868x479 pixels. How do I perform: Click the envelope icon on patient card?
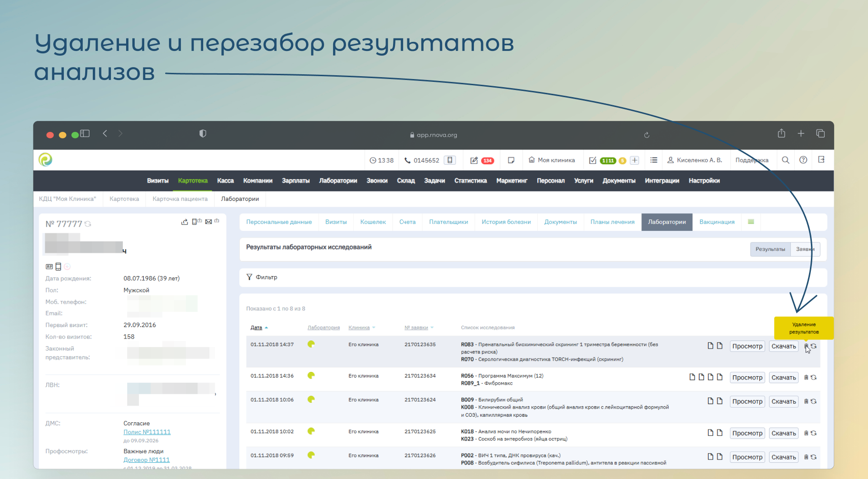click(208, 222)
